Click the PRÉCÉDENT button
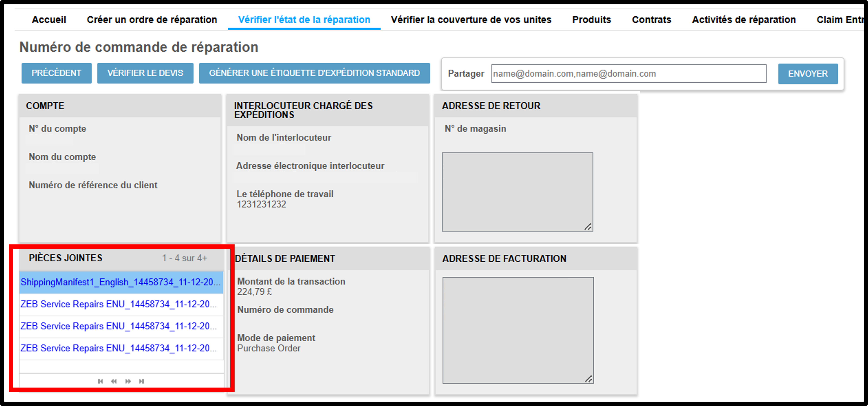 point(56,73)
